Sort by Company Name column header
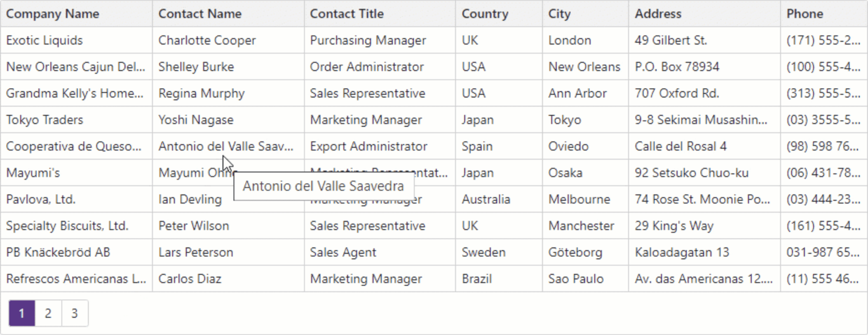This screenshot has width=868, height=335. pyautogui.click(x=53, y=14)
